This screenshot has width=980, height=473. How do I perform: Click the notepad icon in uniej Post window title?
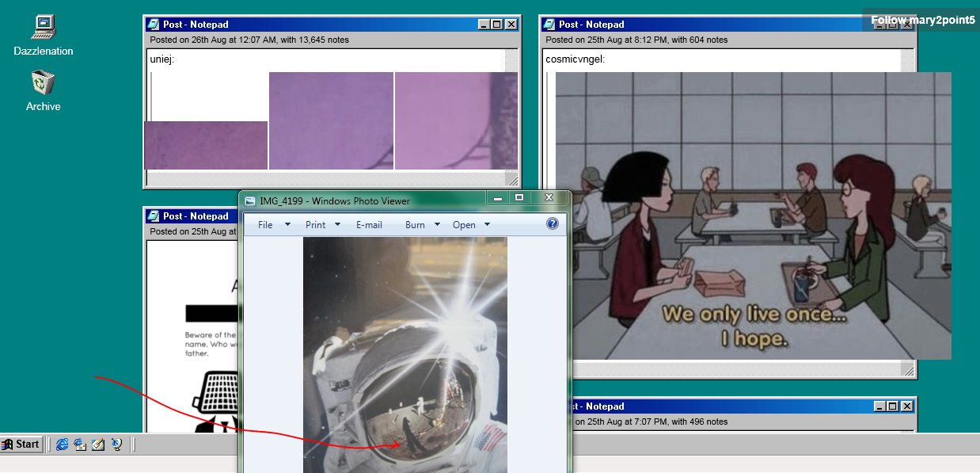tap(154, 25)
